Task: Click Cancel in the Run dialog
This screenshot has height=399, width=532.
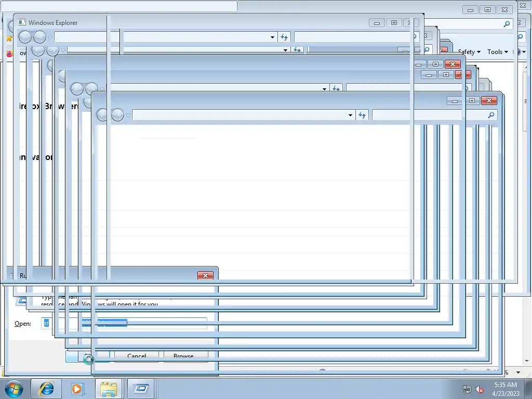Action: [137, 356]
